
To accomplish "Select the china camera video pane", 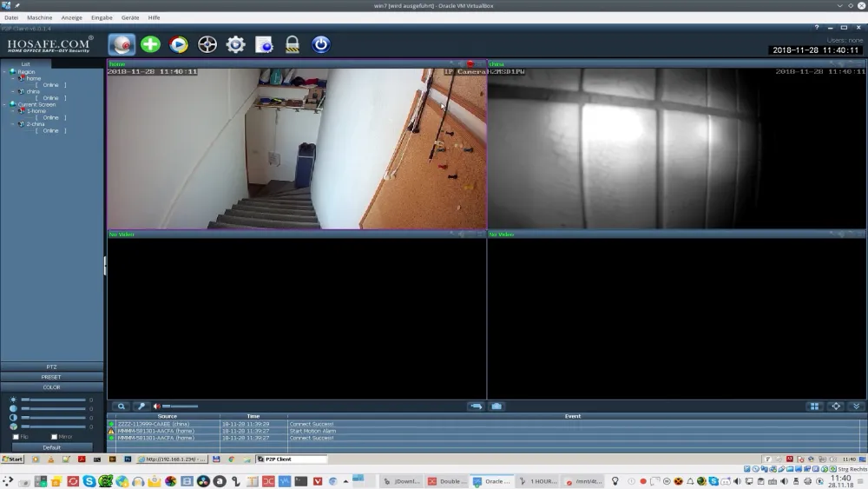I will coord(676,149).
